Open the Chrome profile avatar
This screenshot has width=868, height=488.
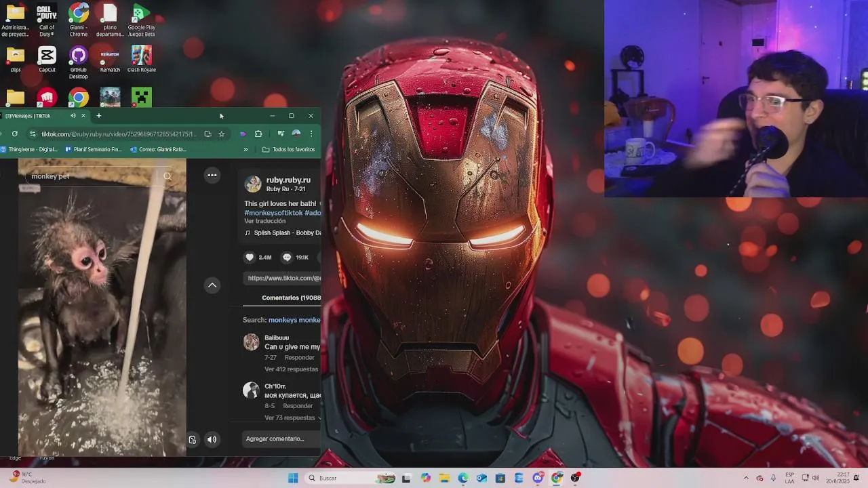click(296, 134)
